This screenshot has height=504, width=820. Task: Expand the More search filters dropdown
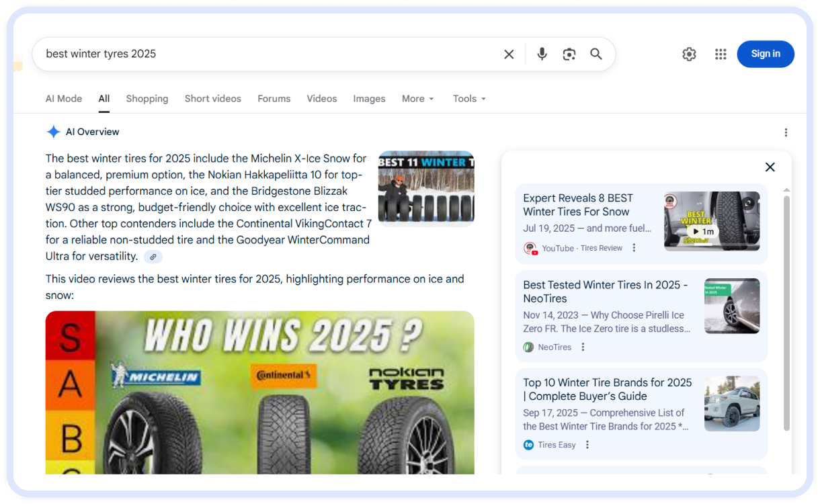point(418,99)
